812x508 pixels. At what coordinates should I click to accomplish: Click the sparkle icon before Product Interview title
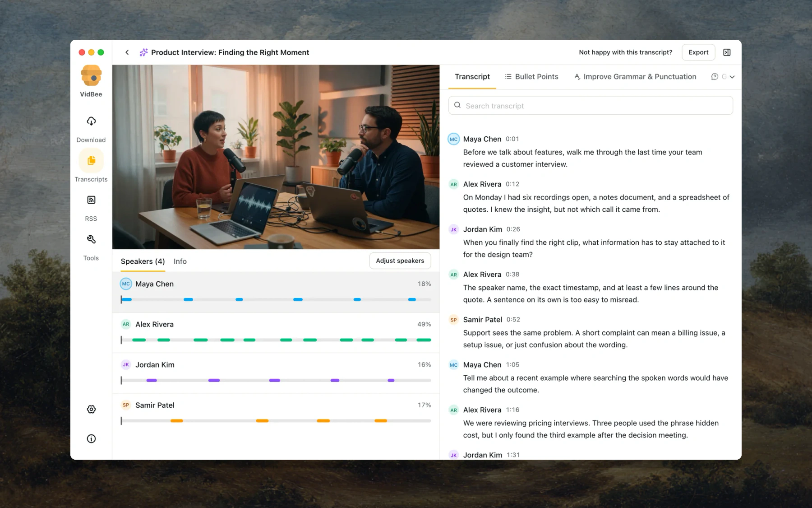[x=143, y=52]
